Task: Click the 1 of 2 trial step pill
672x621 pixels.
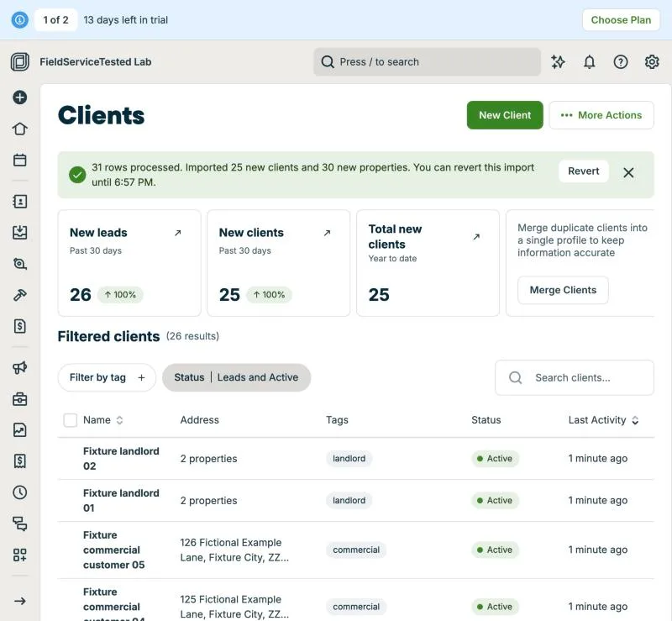Action: [55, 19]
